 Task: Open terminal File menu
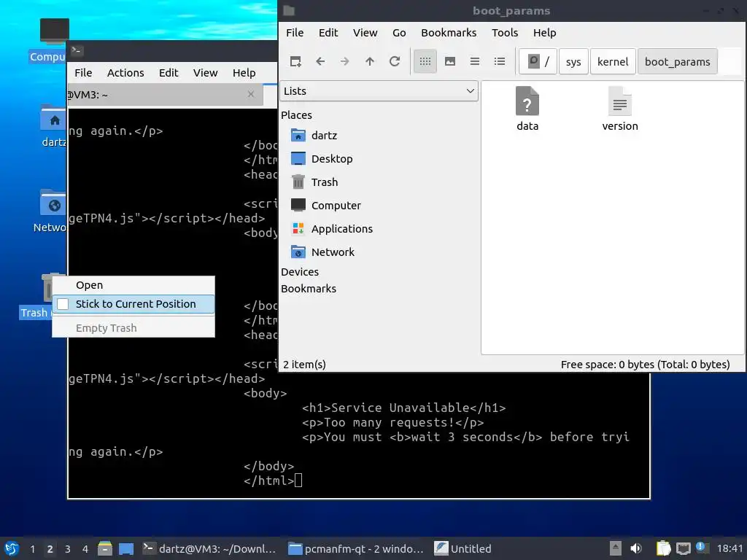(x=83, y=73)
